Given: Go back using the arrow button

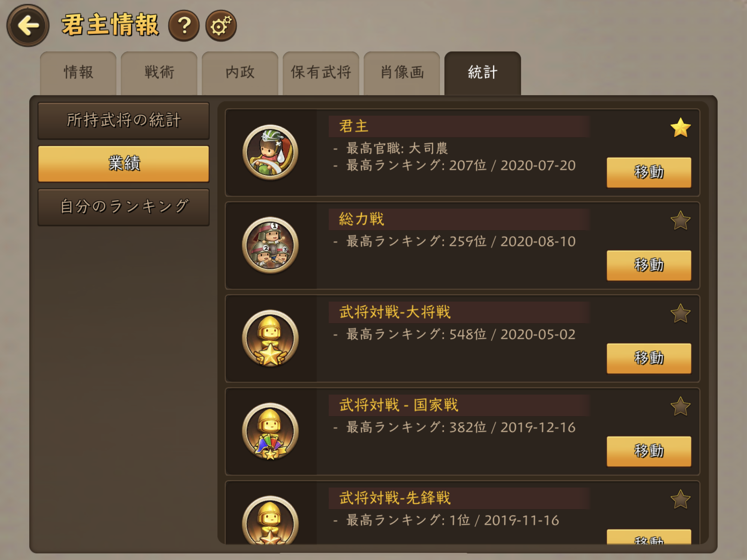Looking at the screenshot, I should 28,25.
